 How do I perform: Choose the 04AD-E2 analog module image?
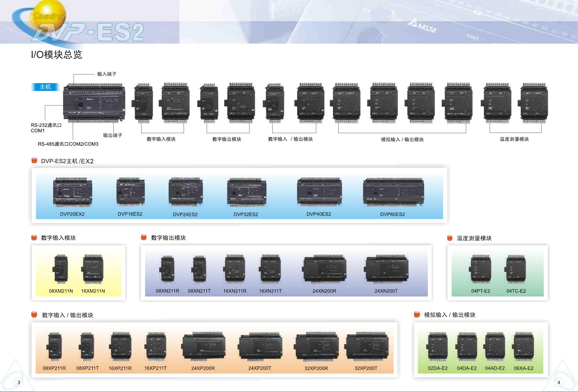click(x=494, y=347)
